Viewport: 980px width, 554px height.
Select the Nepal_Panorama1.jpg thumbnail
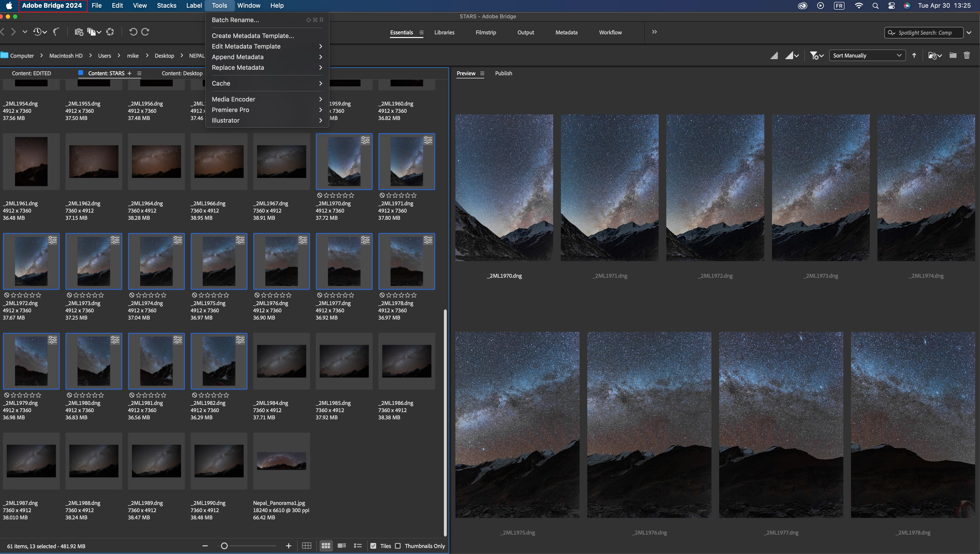(x=281, y=461)
